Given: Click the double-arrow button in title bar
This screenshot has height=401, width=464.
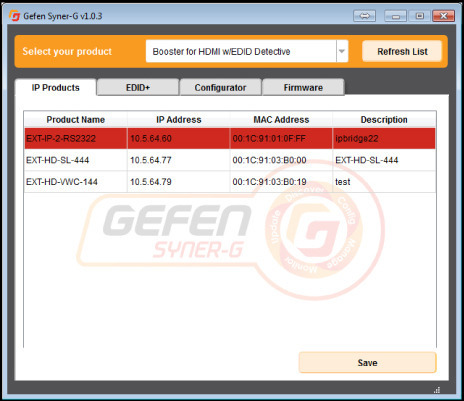Looking at the screenshot, I should click(x=364, y=16).
